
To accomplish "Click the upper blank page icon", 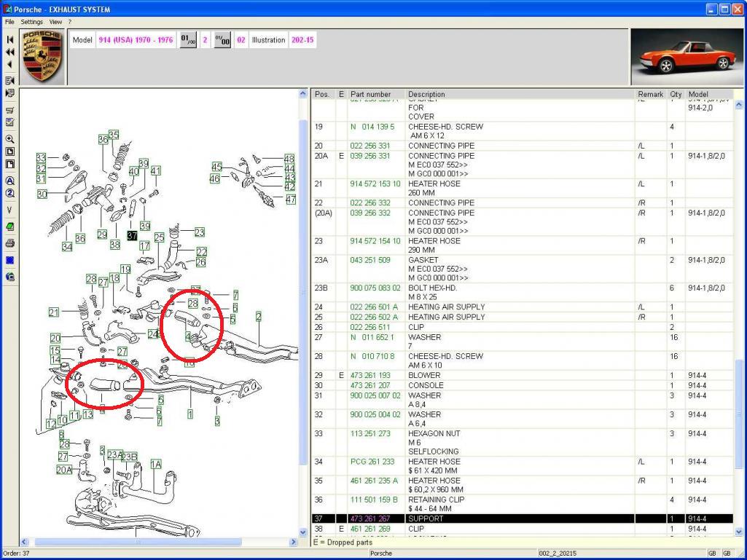I will [9, 151].
